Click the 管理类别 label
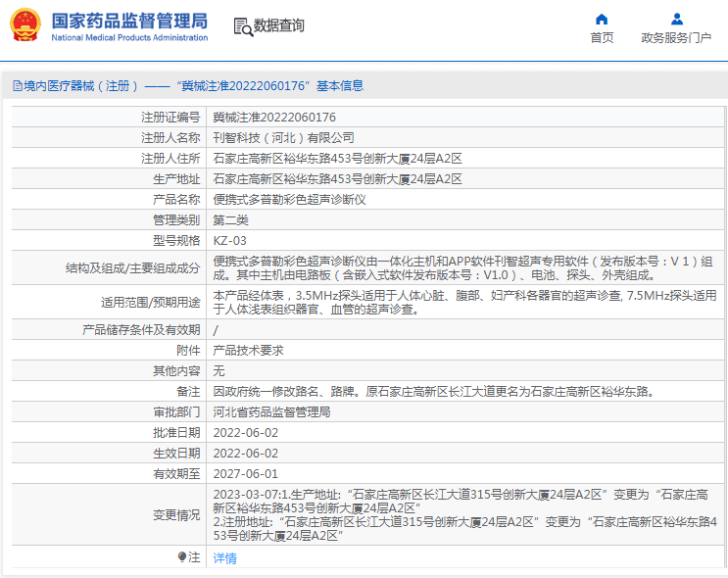The width and height of the screenshot is (728, 578). pyautogui.click(x=176, y=220)
